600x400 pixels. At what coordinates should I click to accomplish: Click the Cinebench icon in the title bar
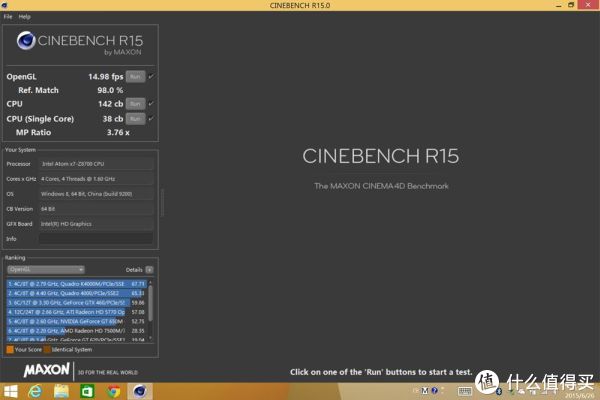(x=5, y=5)
